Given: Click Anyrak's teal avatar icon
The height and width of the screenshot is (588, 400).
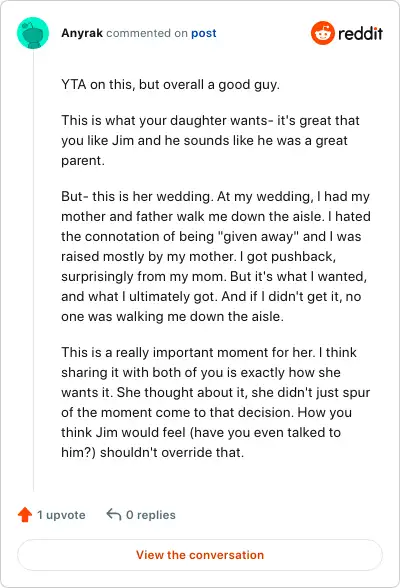Looking at the screenshot, I should pos(33,33).
